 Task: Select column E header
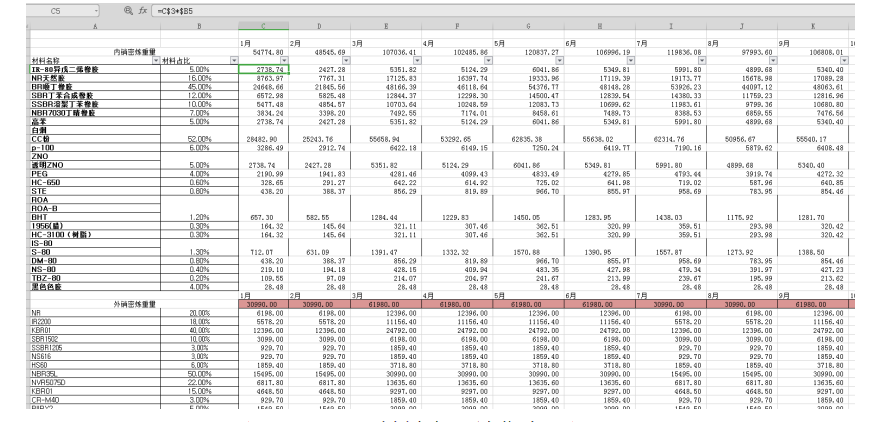(386, 26)
